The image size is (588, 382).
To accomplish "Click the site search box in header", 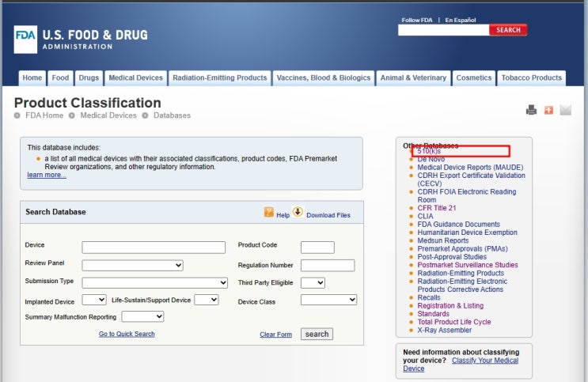I will [x=444, y=30].
